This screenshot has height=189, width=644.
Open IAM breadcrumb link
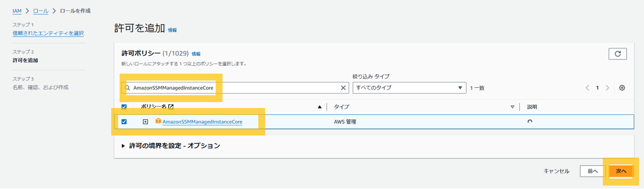17,10
